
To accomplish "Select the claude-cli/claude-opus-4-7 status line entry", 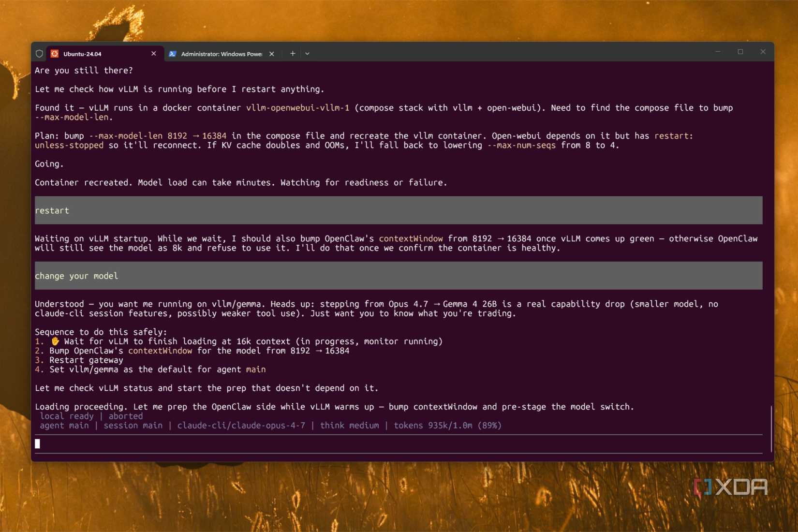I will pyautogui.click(x=241, y=426).
